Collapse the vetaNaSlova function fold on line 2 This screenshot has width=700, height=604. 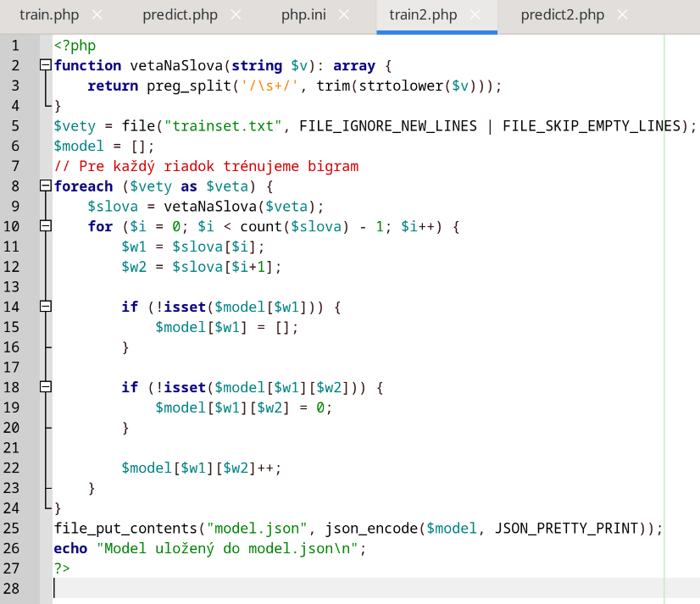[x=46, y=65]
